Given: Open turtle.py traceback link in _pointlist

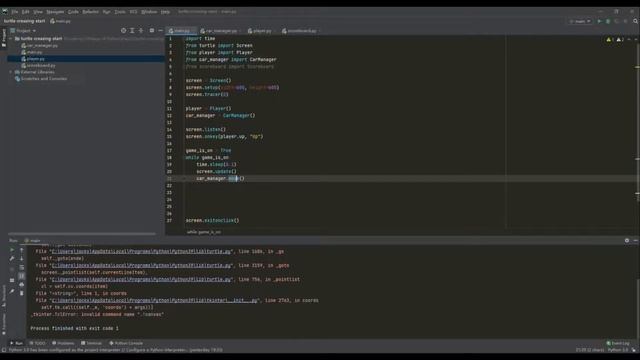Looking at the screenshot, I should click(x=141, y=279).
